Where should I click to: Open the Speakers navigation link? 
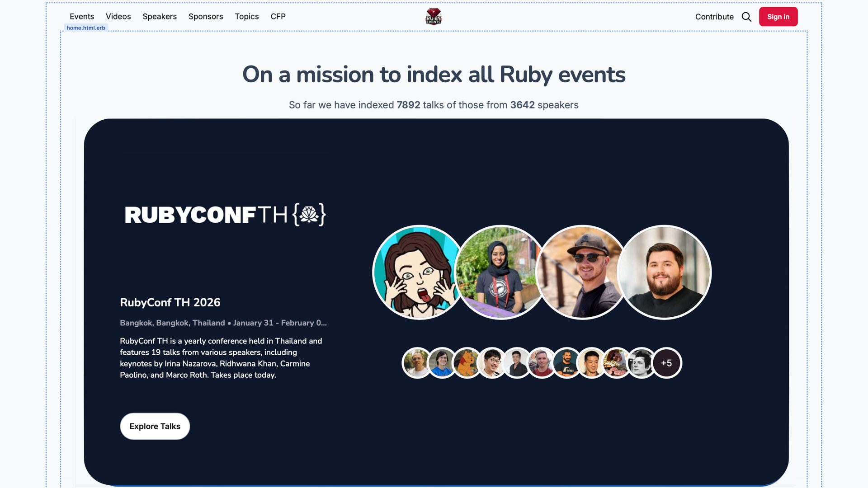pyautogui.click(x=160, y=16)
